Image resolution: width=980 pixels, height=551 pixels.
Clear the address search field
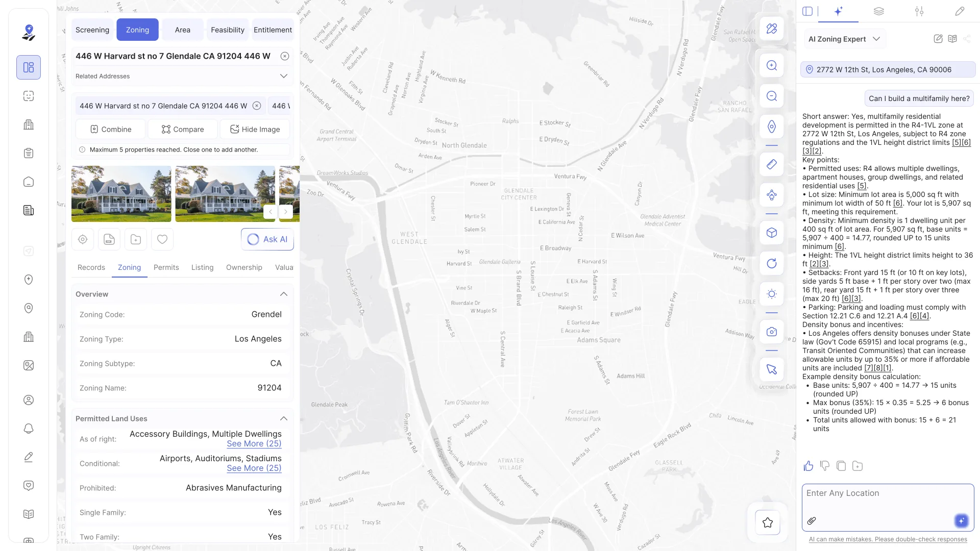[x=285, y=56]
